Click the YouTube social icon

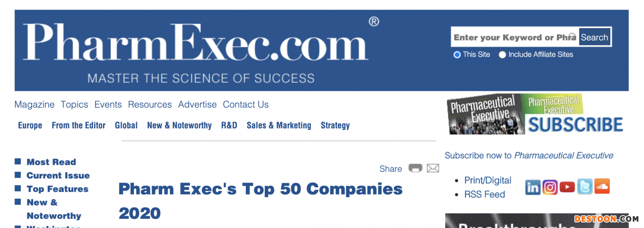click(567, 187)
